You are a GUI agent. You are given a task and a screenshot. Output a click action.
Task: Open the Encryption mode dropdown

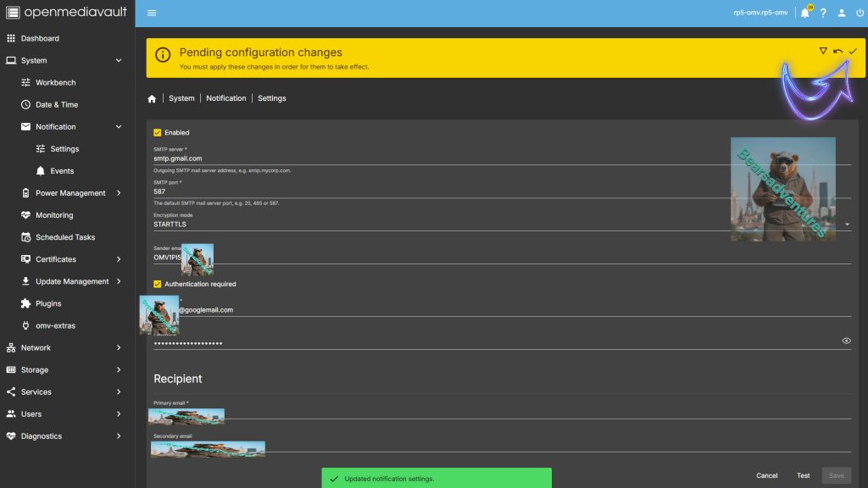[500, 225]
